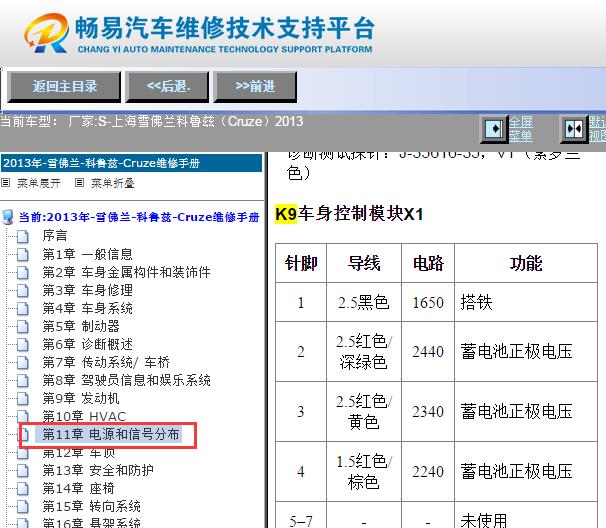
Task: Click the 2.5黑色 wire cell
Action: pos(363,302)
